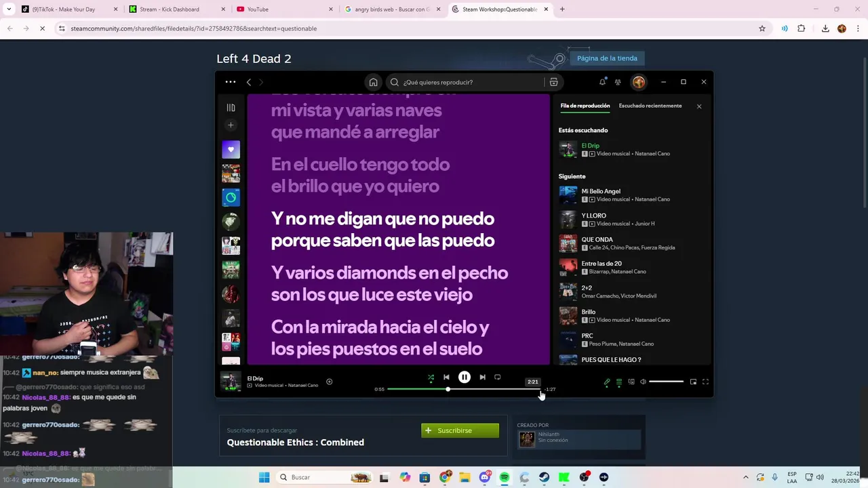Open Steam from Windows taskbar

pyautogui.click(x=545, y=477)
